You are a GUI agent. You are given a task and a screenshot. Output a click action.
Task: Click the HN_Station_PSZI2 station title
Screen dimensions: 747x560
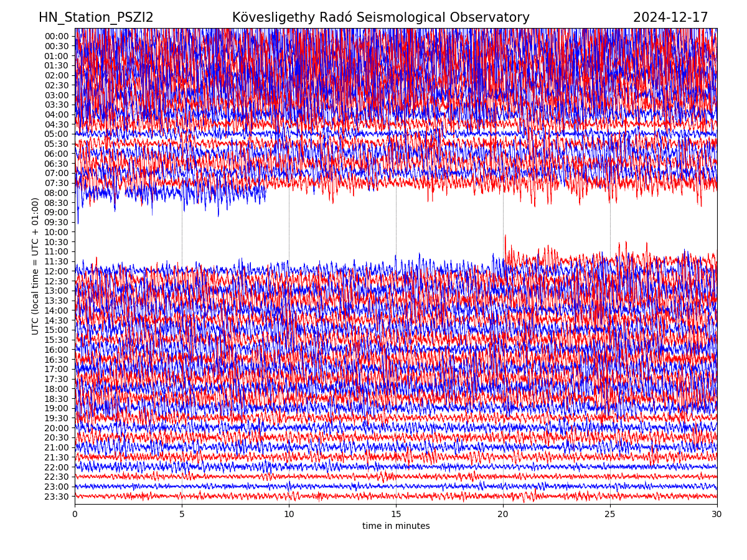(x=96, y=17)
